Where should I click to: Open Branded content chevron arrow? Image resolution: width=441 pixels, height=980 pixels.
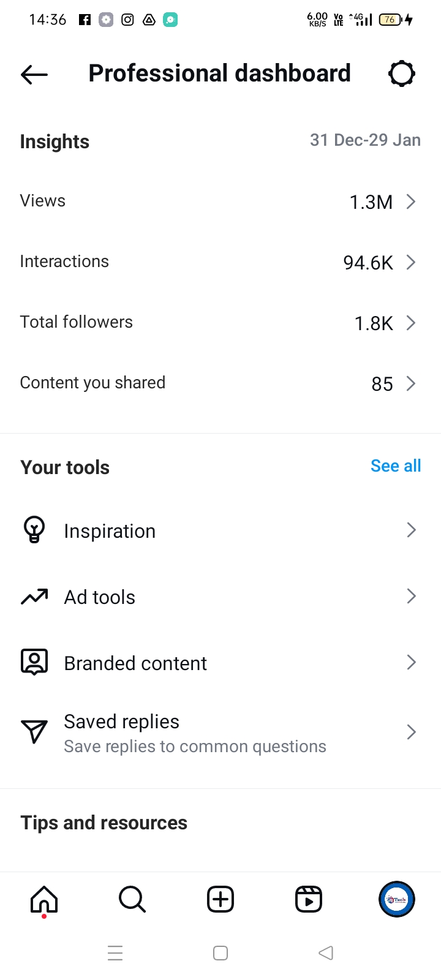[411, 662]
